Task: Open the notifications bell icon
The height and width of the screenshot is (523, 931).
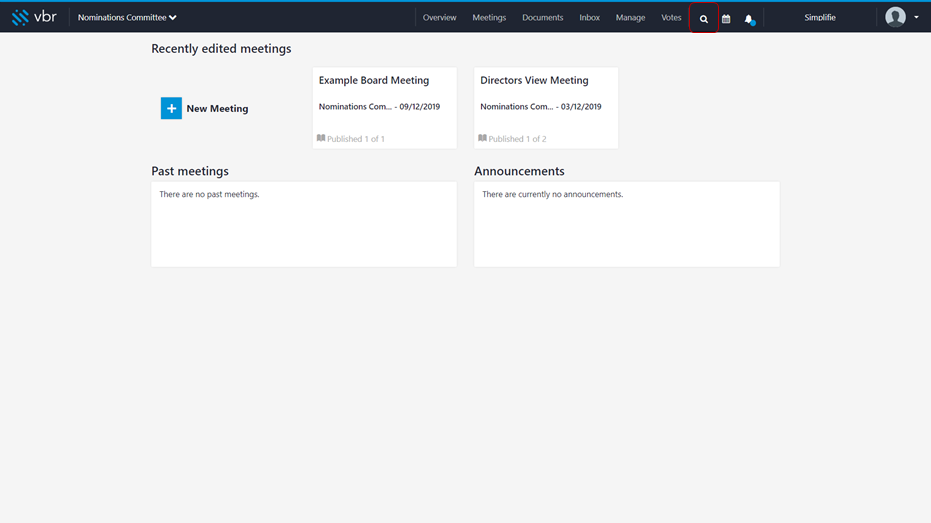Action: coord(749,19)
